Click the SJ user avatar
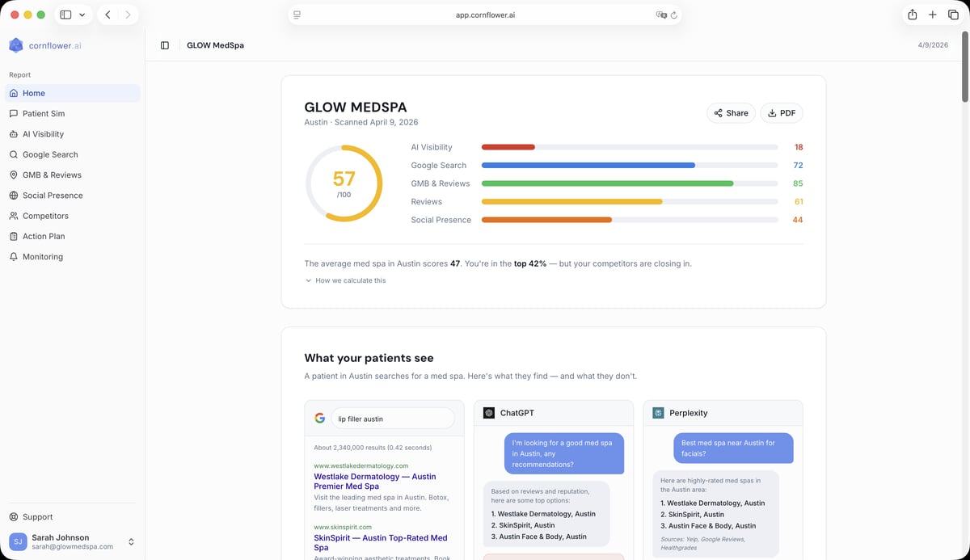This screenshot has width=970, height=560. (x=18, y=541)
